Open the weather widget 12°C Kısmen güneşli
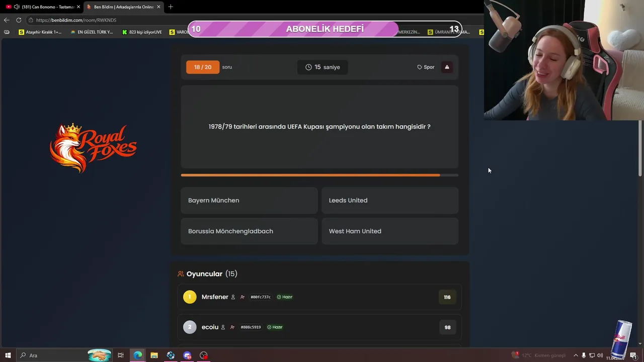Viewport: 644px width, 362px height. (538, 355)
